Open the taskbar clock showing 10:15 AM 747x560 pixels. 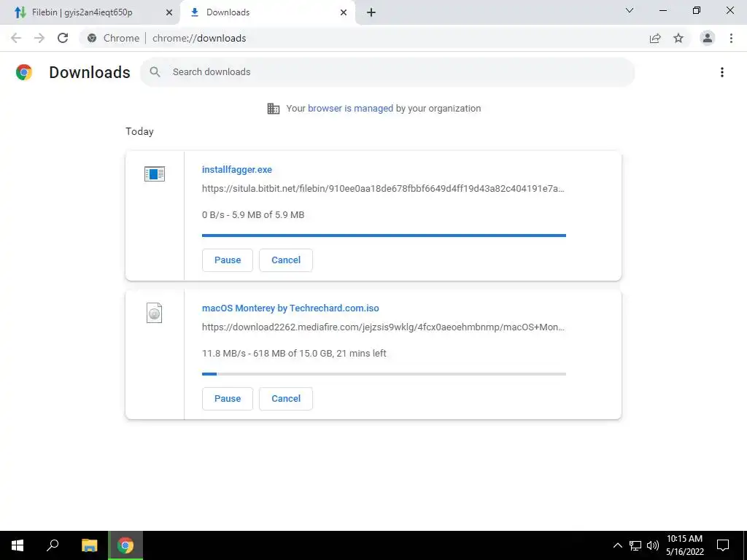coord(684,545)
